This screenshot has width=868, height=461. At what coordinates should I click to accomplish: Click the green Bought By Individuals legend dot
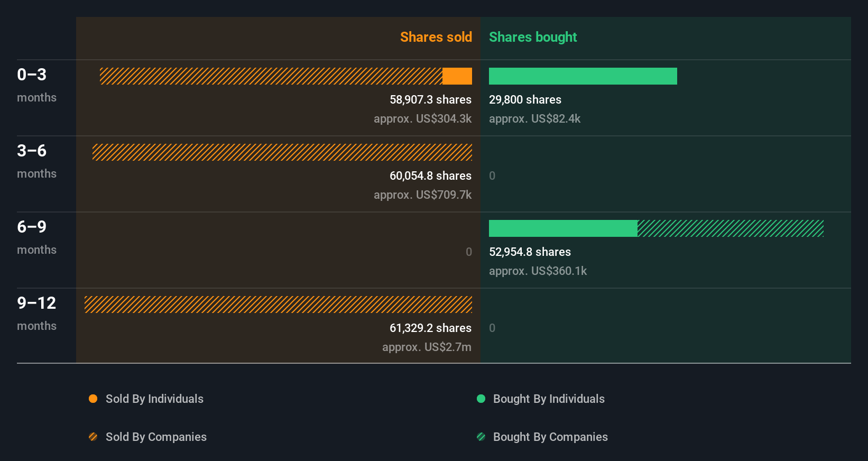click(481, 399)
